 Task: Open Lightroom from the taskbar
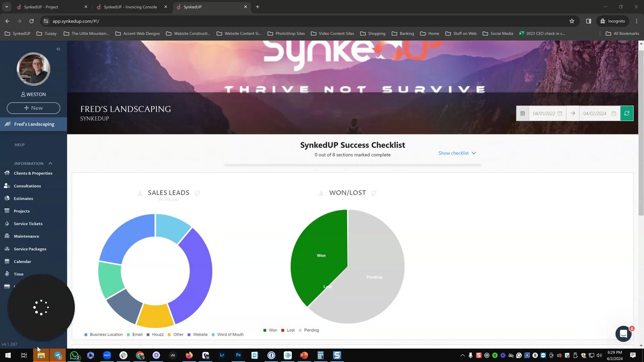(x=222, y=355)
